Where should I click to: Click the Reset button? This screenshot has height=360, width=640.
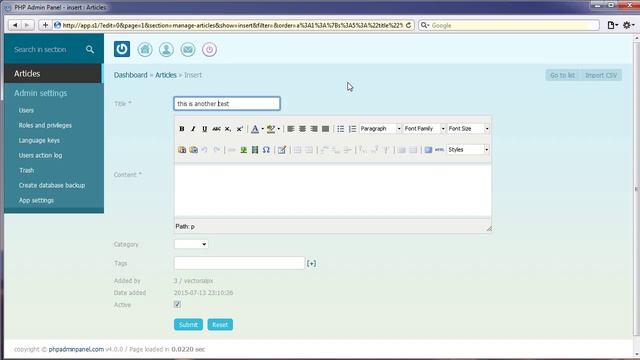click(x=220, y=325)
